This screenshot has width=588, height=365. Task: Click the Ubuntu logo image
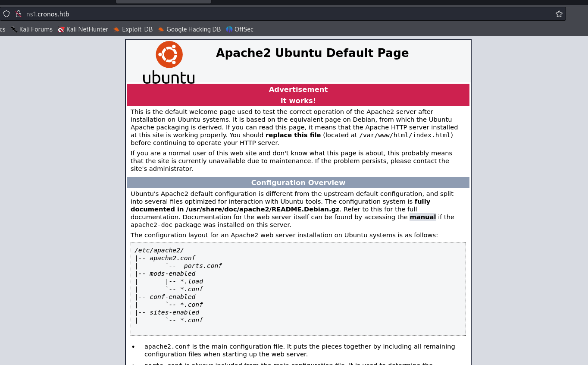(x=169, y=62)
